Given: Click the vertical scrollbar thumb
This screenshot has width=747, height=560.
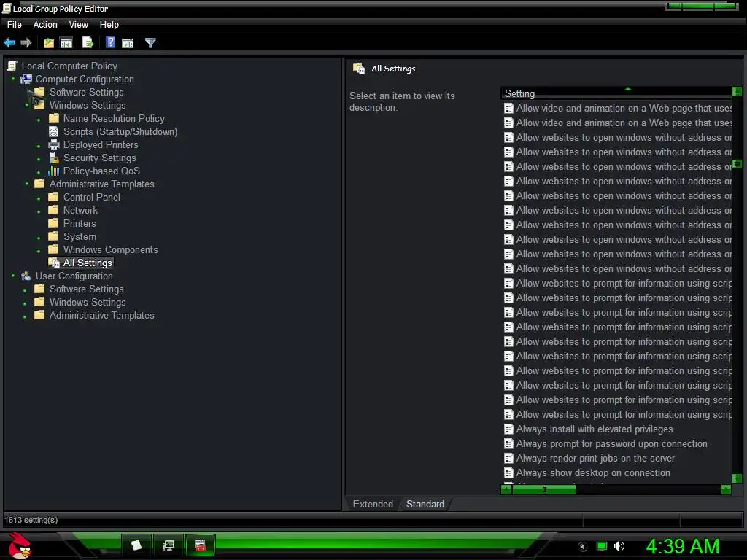Looking at the screenshot, I should tap(737, 163).
